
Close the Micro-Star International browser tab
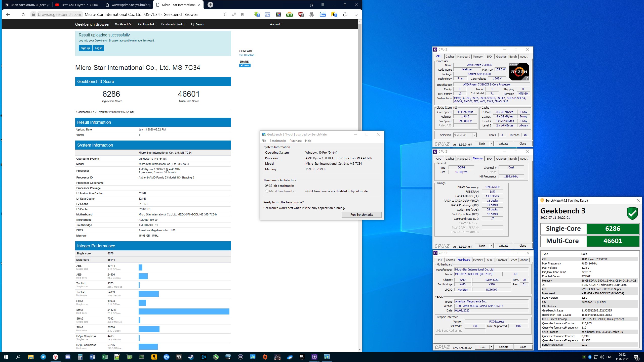(199, 5)
